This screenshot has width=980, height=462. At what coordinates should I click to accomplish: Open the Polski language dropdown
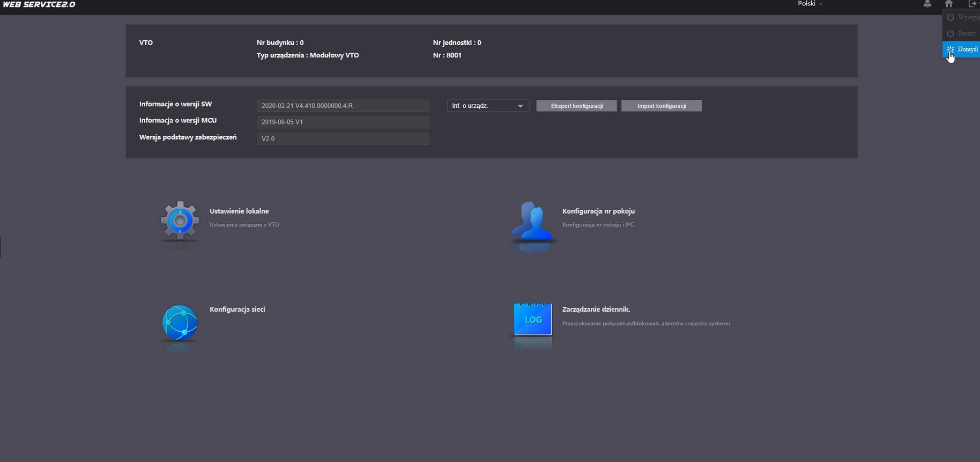point(810,4)
